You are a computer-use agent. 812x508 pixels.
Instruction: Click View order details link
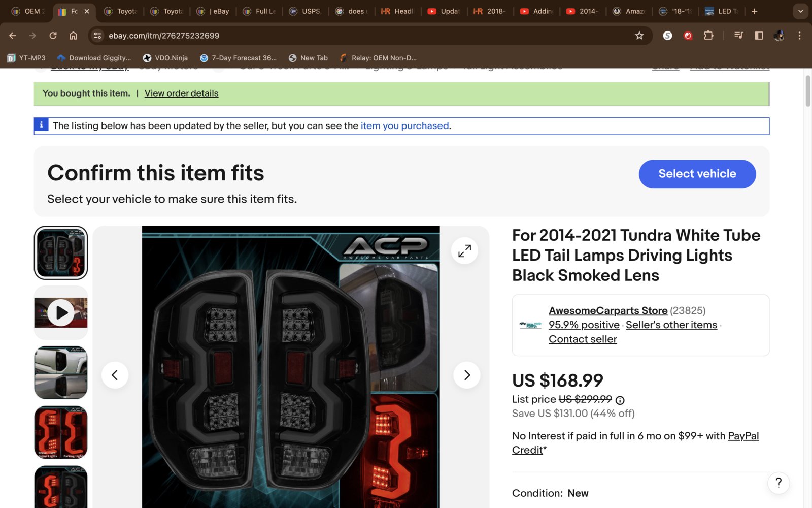pos(181,93)
